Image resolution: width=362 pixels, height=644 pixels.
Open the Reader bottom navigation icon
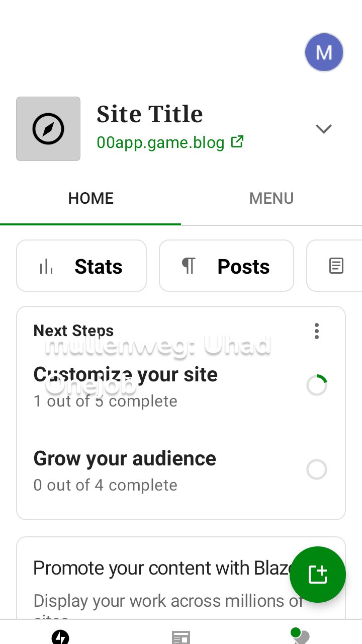point(181,637)
